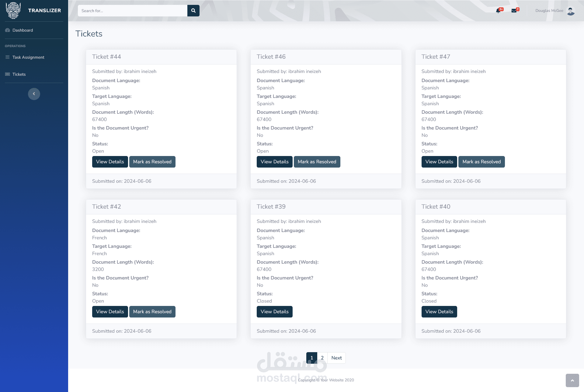Mark Ticket #47 as Resolved

click(x=481, y=162)
